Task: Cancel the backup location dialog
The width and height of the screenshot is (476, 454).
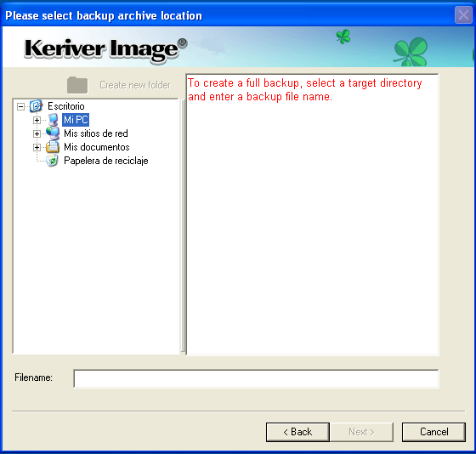Action: coord(433,432)
